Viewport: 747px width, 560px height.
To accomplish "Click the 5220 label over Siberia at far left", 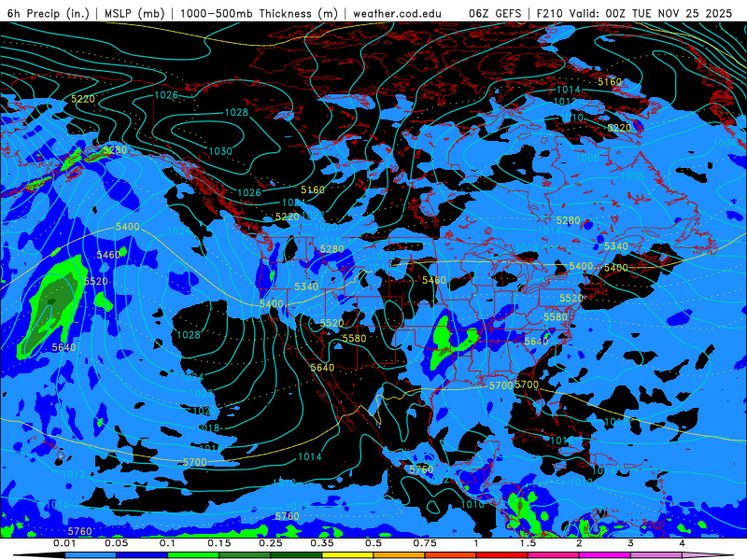I will [83, 99].
